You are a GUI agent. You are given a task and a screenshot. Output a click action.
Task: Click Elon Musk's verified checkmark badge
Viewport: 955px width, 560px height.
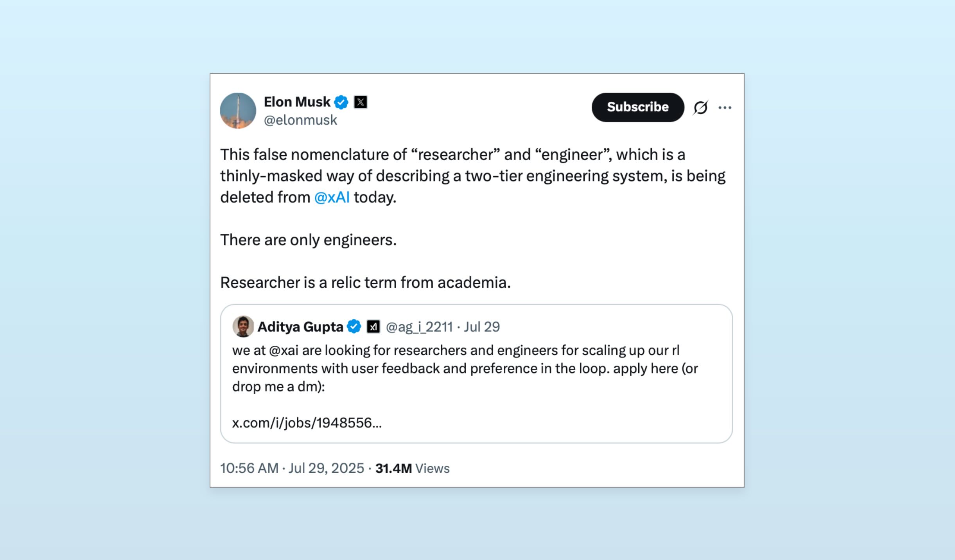coord(341,102)
